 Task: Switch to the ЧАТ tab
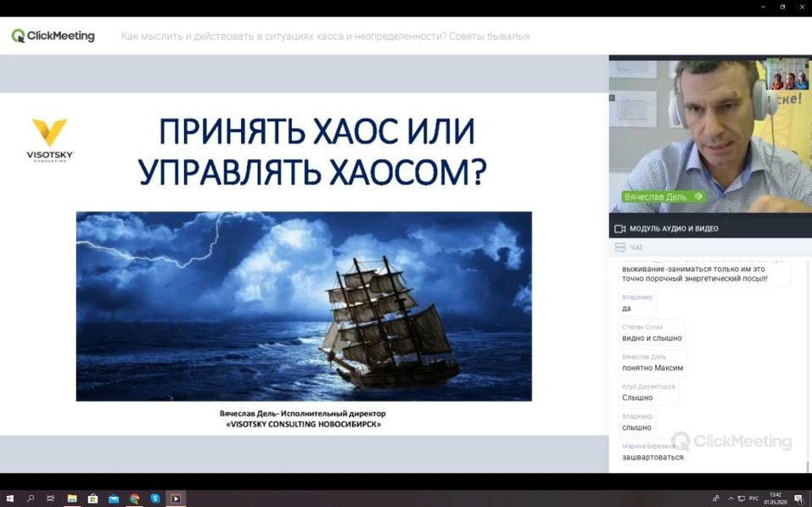[638, 247]
